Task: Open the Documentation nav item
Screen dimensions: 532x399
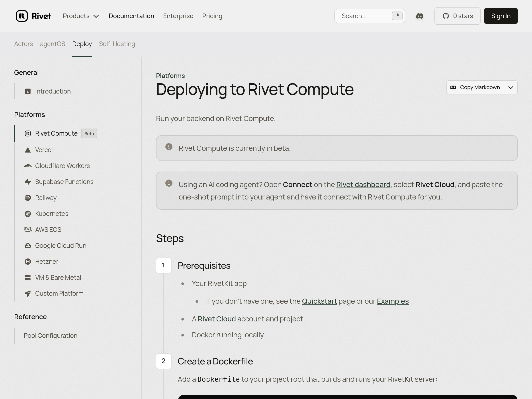Action: coord(131,16)
